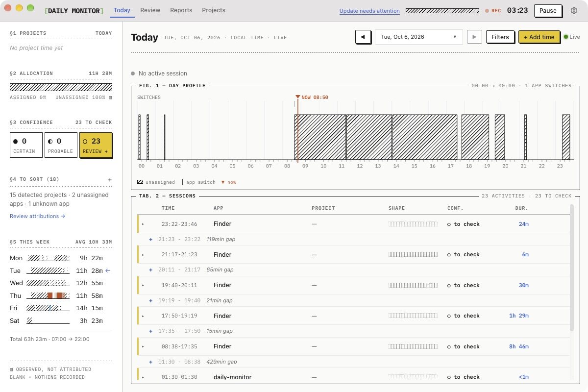
Task: Select the Fri 14h 15m weekly row
Action: click(61, 308)
